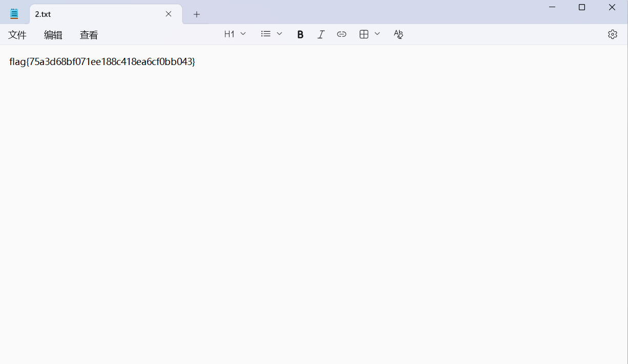Add a new tab with plus button
The width and height of the screenshot is (628, 364).
[197, 14]
